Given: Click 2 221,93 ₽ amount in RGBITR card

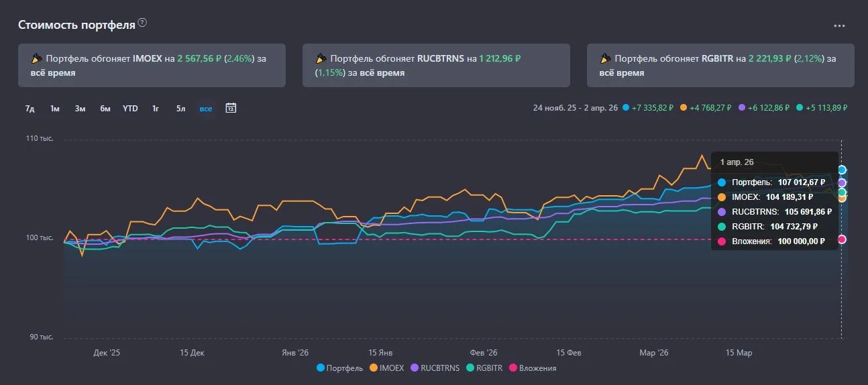Looking at the screenshot, I should [x=770, y=59].
